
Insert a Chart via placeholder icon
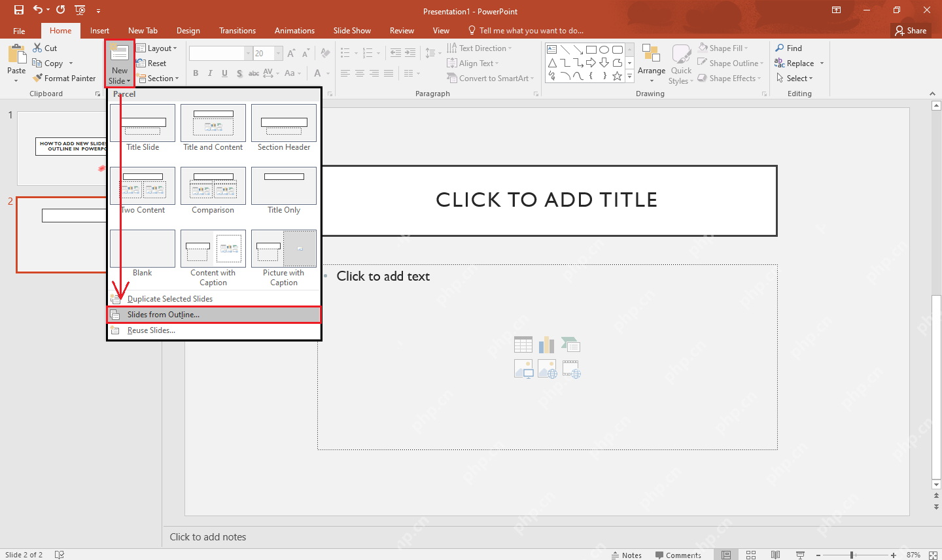pos(547,345)
